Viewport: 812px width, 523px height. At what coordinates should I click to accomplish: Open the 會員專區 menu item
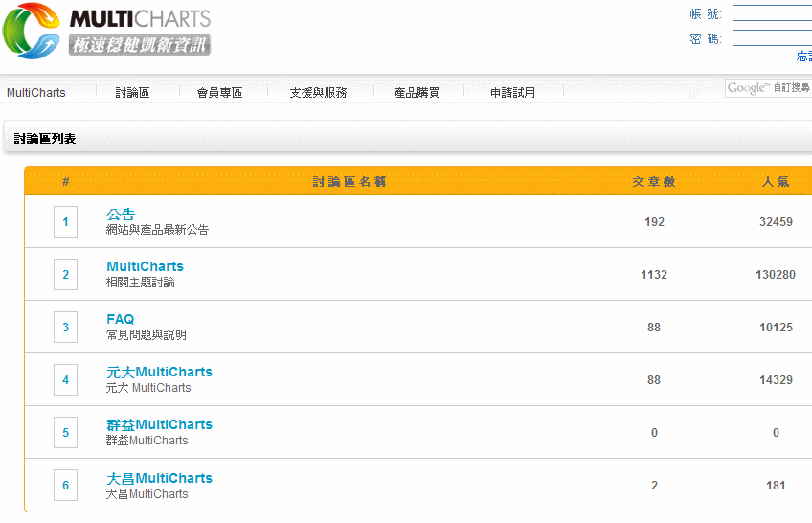coord(219,93)
